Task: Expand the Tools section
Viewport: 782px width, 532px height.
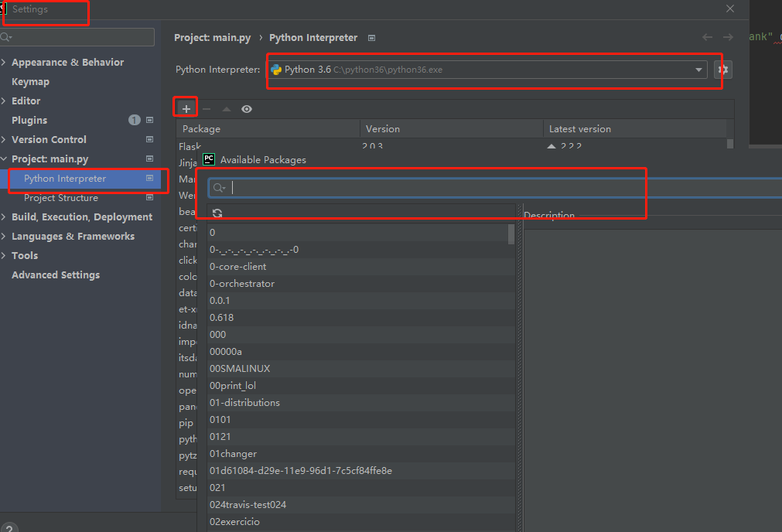Action: (4, 255)
